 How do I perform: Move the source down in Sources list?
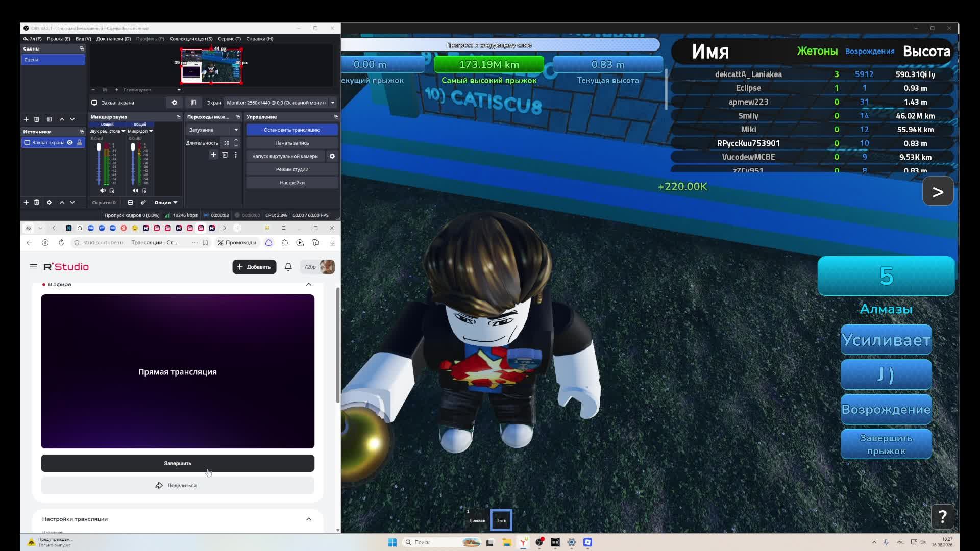click(72, 203)
